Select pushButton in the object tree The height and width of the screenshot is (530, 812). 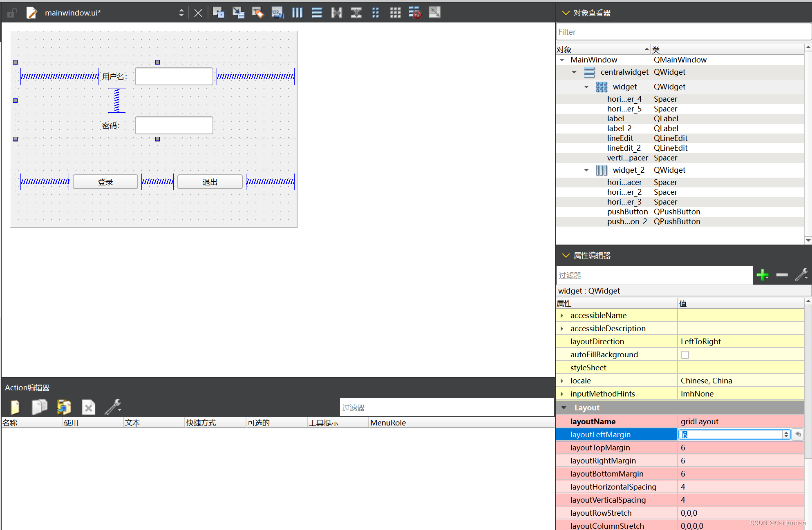point(680,212)
